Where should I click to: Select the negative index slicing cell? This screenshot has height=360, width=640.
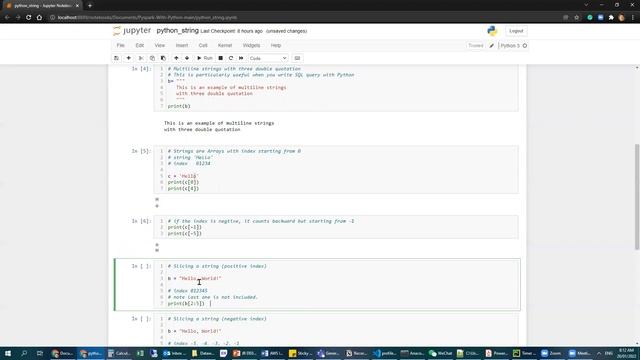(336, 330)
